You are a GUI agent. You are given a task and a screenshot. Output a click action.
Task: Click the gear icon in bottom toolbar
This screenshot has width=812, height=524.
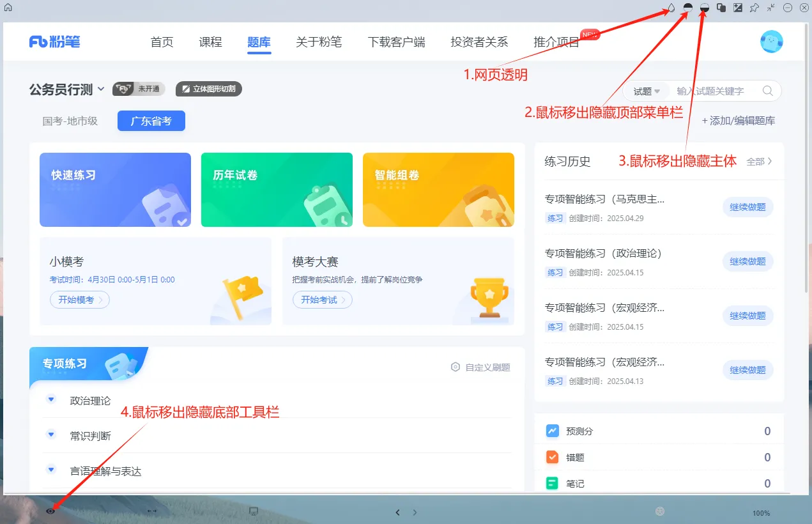click(659, 511)
